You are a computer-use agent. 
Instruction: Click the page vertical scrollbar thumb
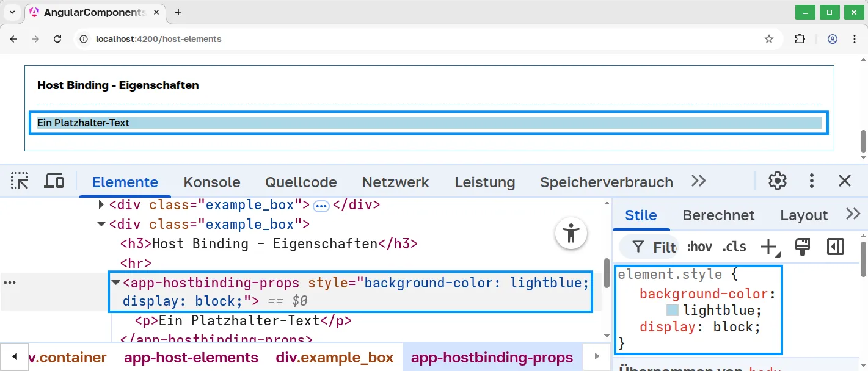click(x=863, y=141)
